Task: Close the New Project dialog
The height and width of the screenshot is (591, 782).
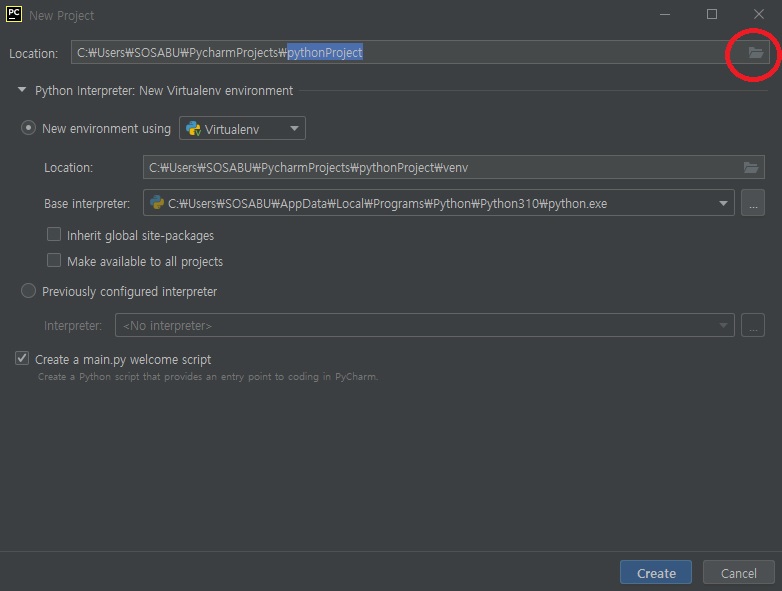Action: click(x=759, y=14)
